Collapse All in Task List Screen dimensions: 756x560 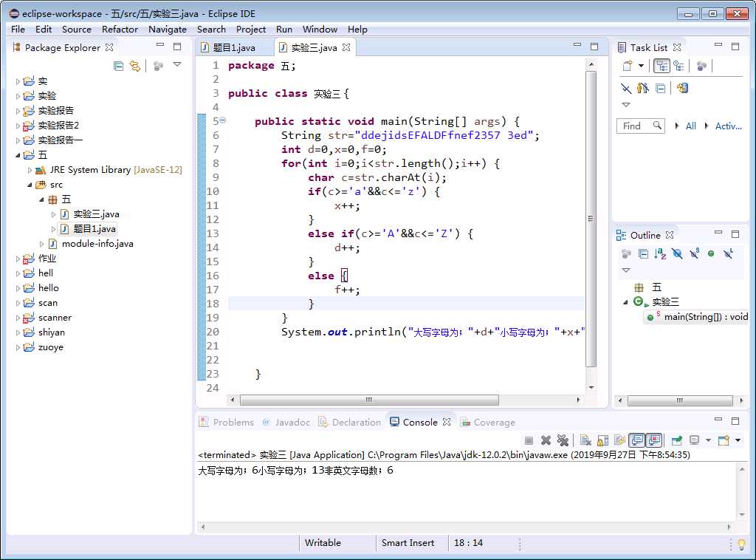tap(661, 88)
